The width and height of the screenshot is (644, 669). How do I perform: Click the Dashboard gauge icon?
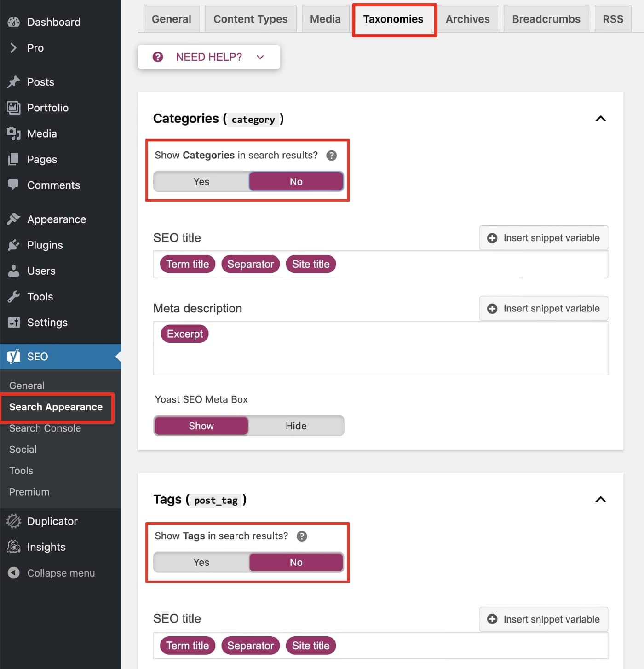point(14,22)
